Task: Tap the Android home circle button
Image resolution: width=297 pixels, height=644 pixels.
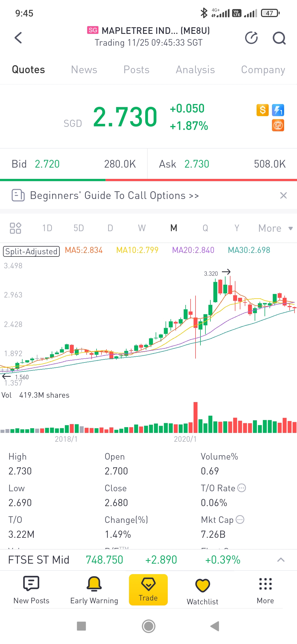Action: click(x=148, y=626)
